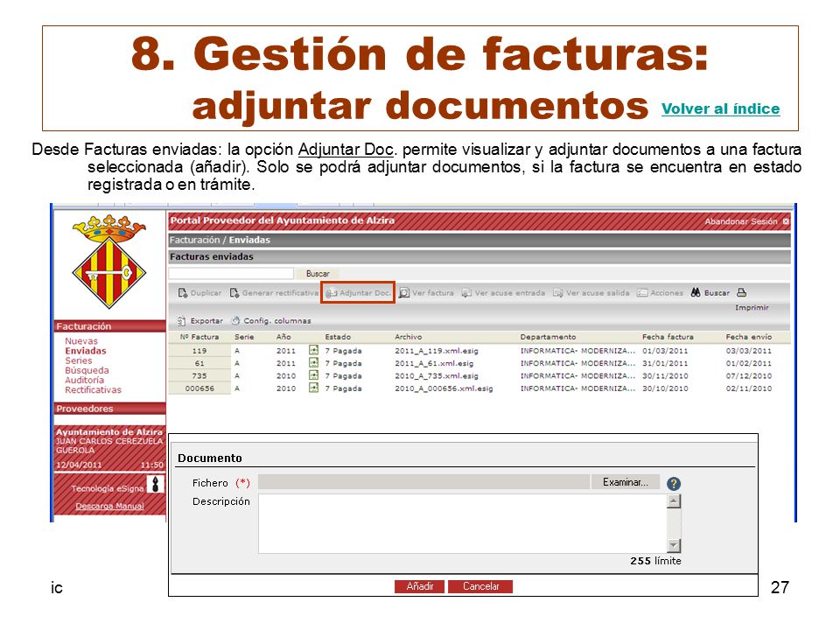This screenshot has height=630, width=840.
Task: Click the description scrollbar up arrow
Action: tap(674, 501)
